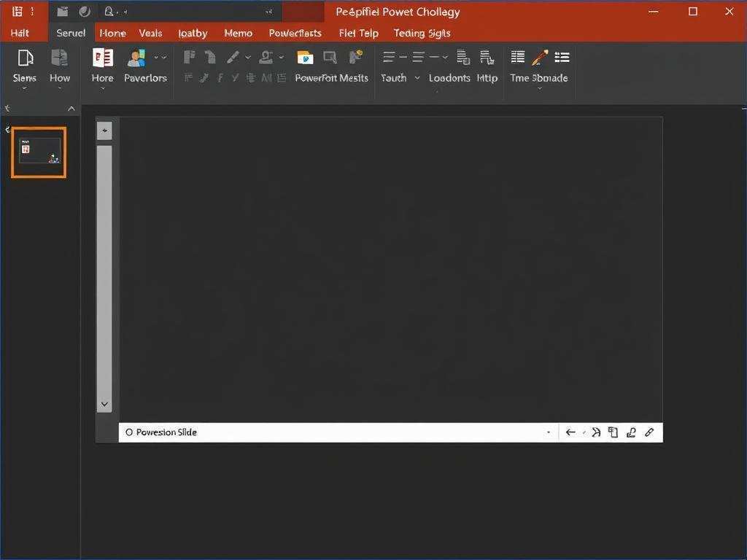Click the Loadonts button label
The image size is (747, 560).
click(449, 78)
